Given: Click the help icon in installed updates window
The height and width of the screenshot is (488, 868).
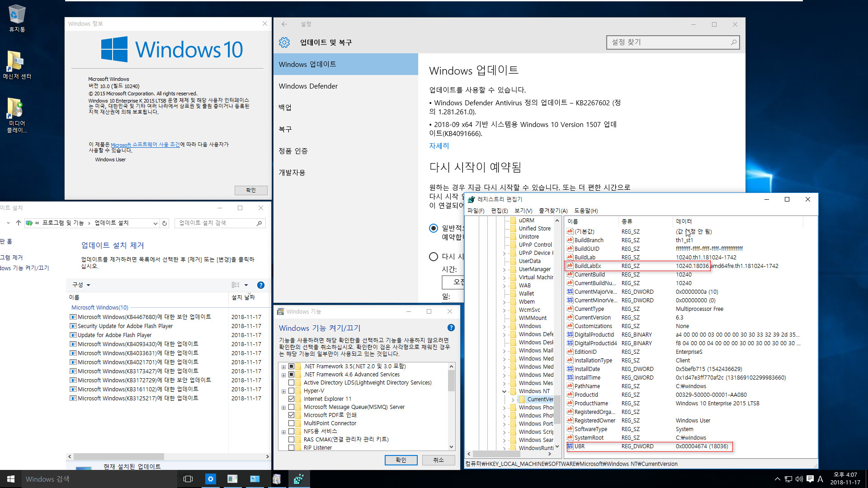Looking at the screenshot, I should (261, 285).
